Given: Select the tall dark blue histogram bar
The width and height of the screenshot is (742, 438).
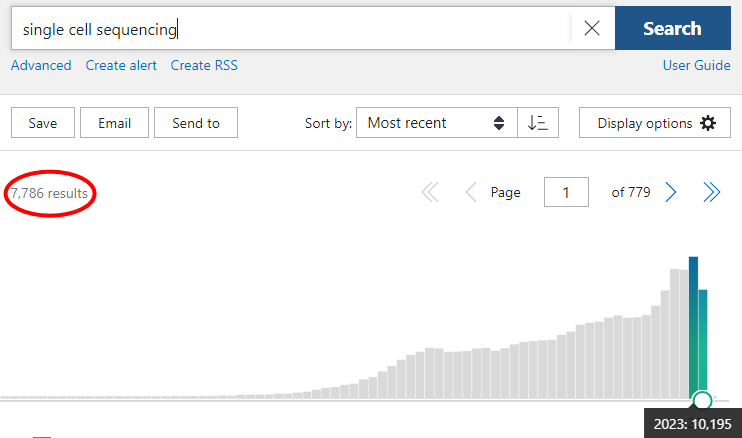Looking at the screenshot, I should 693,325.
